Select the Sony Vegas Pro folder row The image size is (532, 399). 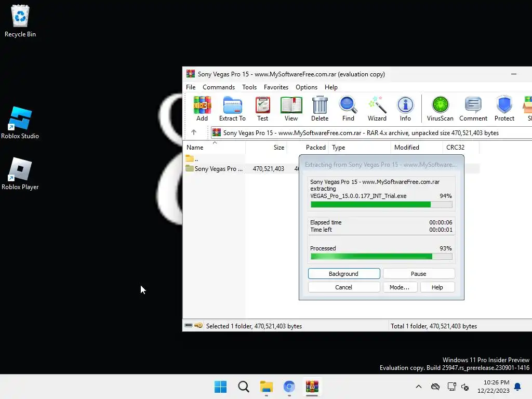click(219, 169)
